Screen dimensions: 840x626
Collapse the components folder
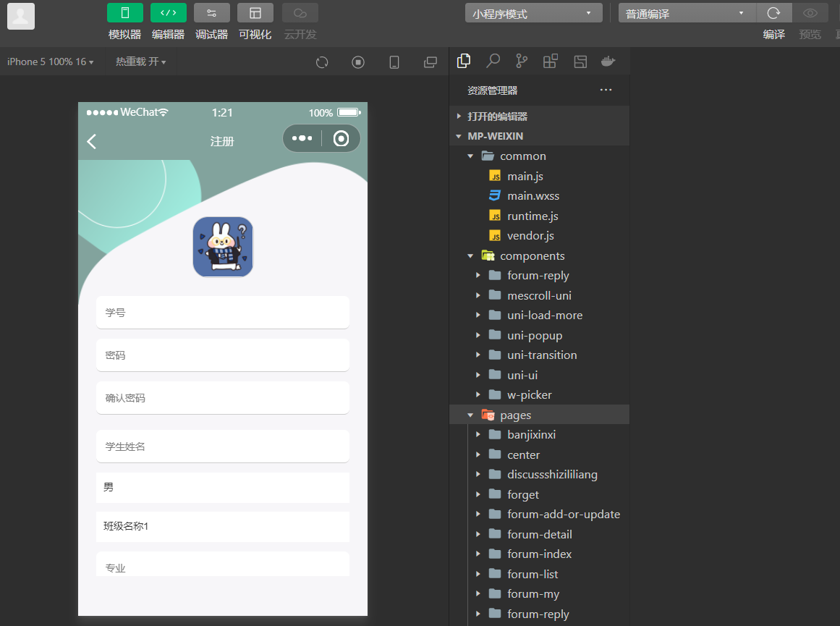[540, 255]
